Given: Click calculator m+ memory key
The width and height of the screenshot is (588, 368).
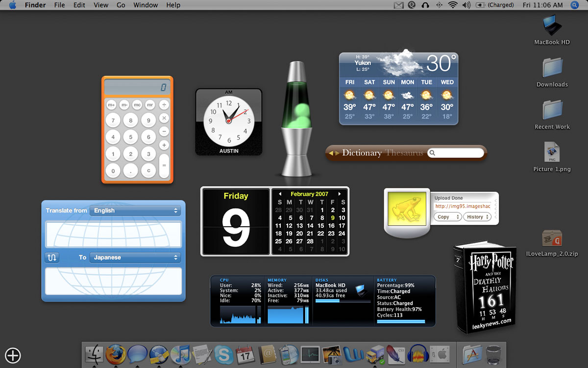Looking at the screenshot, I should pyautogui.click(x=111, y=105).
